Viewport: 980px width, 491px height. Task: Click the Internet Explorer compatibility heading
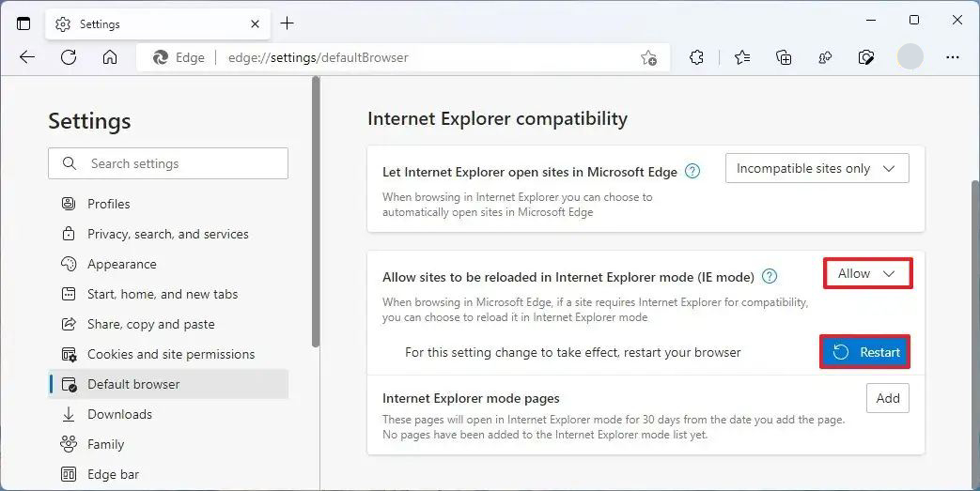coord(497,118)
